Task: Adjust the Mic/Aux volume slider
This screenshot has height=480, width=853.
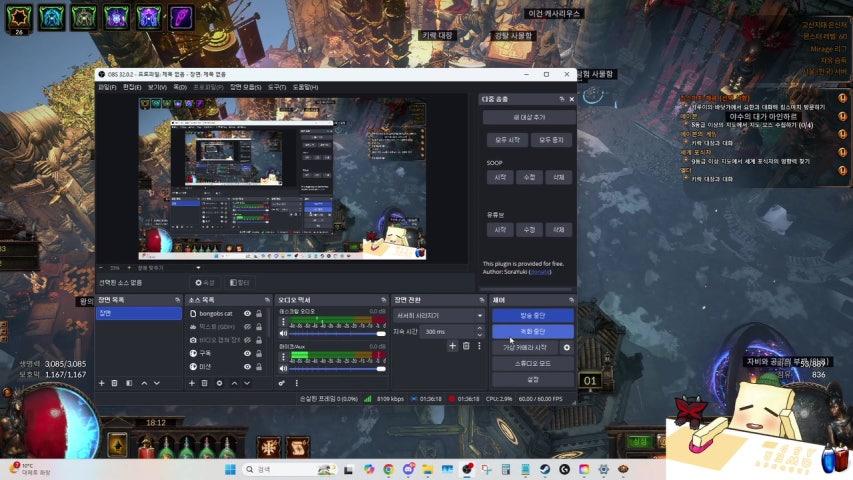Action: 337,368
